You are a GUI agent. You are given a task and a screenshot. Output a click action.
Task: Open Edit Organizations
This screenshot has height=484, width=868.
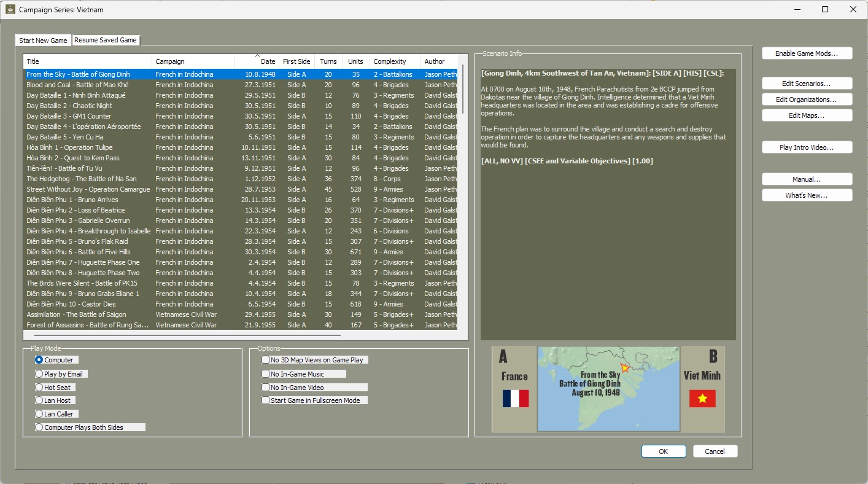click(807, 100)
